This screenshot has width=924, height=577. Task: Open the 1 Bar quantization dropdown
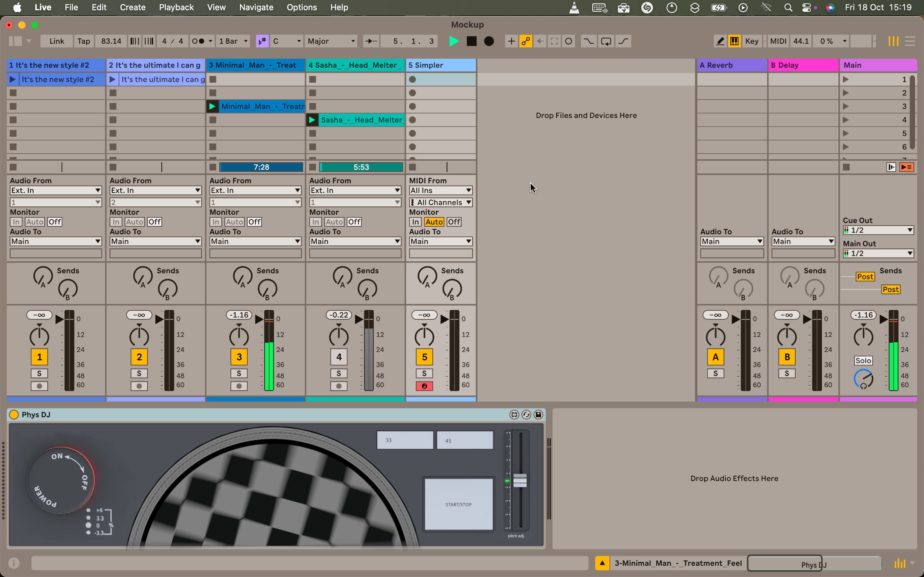pyautogui.click(x=233, y=41)
